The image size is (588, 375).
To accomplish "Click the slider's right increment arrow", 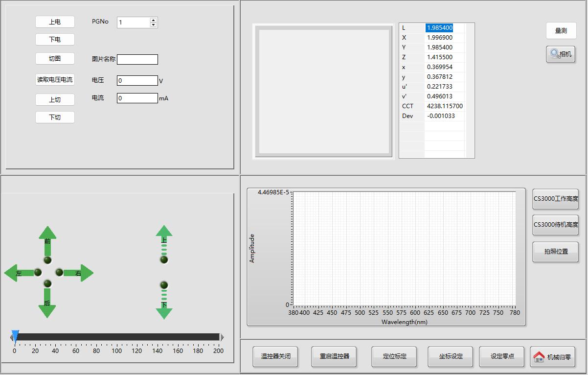I will tap(222, 337).
